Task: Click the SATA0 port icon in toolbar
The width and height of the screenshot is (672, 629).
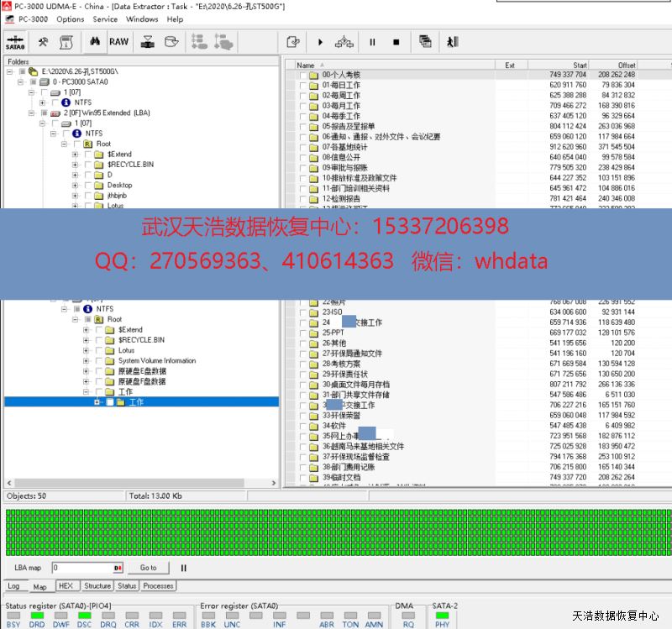Action: click(14, 42)
